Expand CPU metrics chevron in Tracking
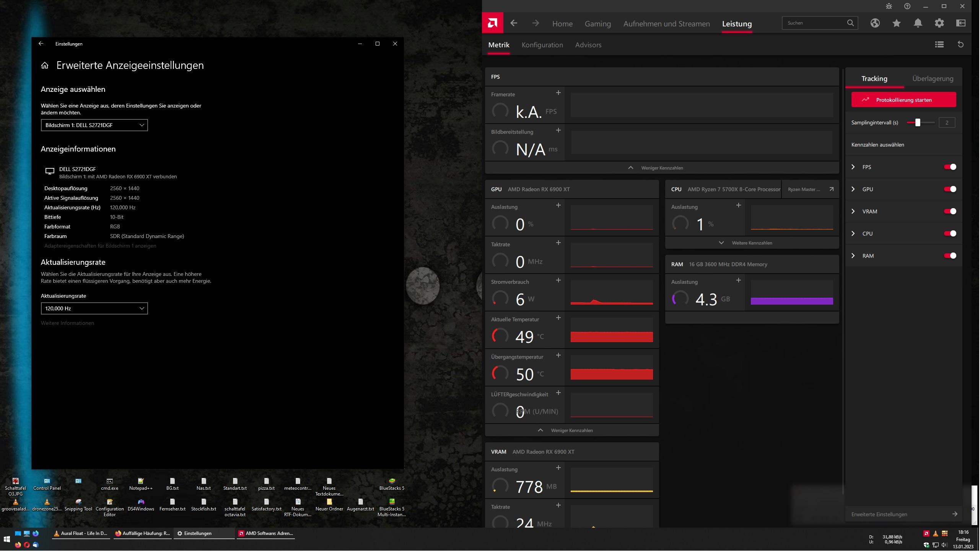 click(x=853, y=233)
